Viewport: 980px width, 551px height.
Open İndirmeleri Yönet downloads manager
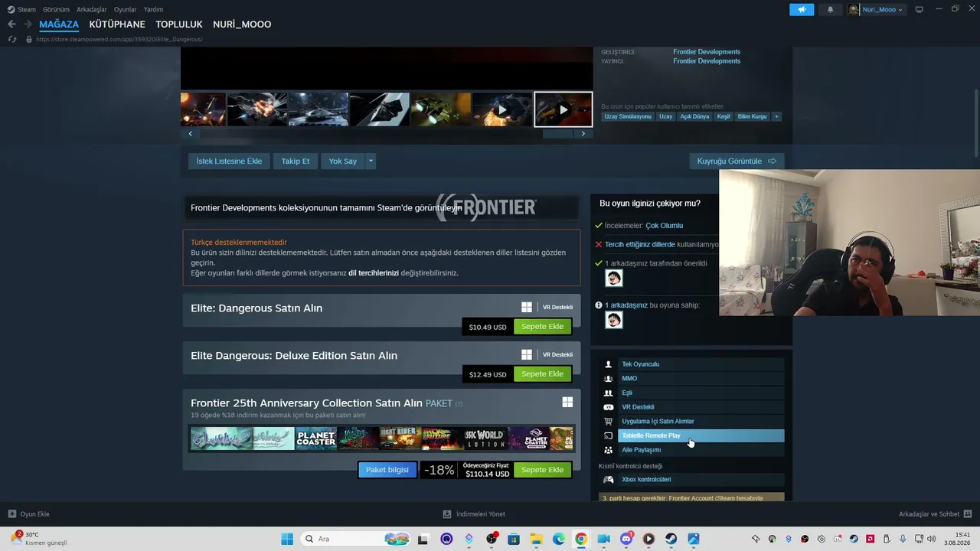pyautogui.click(x=474, y=514)
